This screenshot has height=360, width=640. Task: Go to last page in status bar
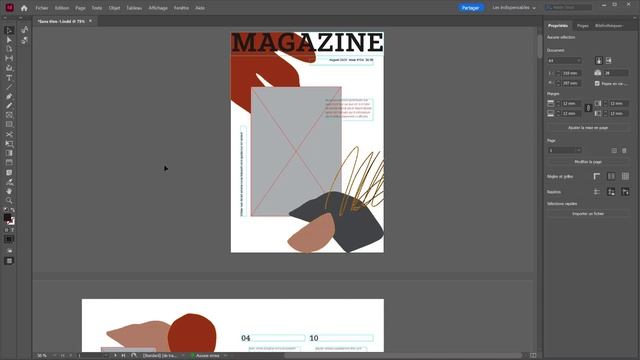click(x=123, y=356)
